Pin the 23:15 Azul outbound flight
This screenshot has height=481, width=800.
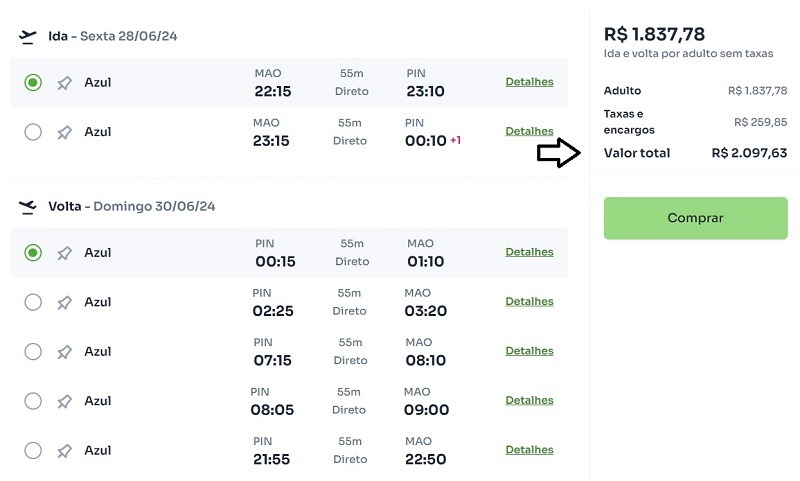pyautogui.click(x=64, y=132)
